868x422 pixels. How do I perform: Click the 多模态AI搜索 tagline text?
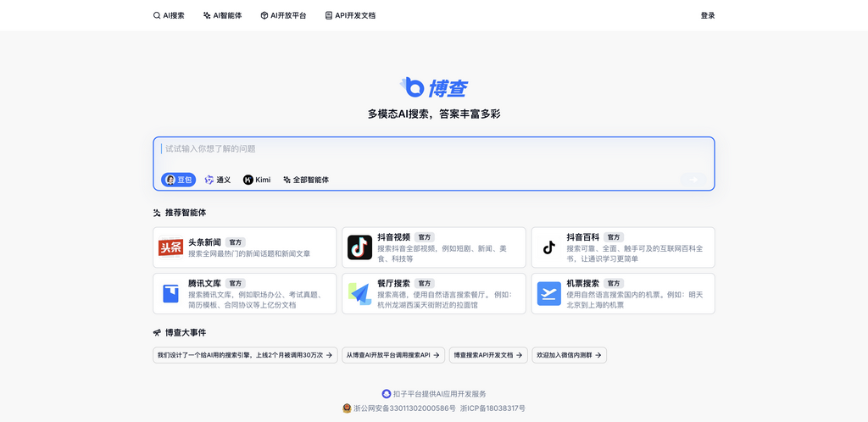tap(434, 114)
